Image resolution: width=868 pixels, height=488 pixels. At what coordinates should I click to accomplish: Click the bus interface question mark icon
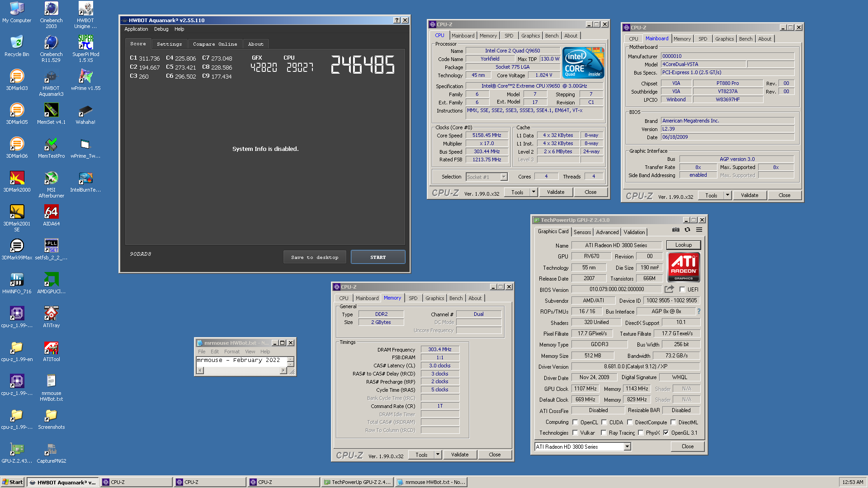coord(699,311)
